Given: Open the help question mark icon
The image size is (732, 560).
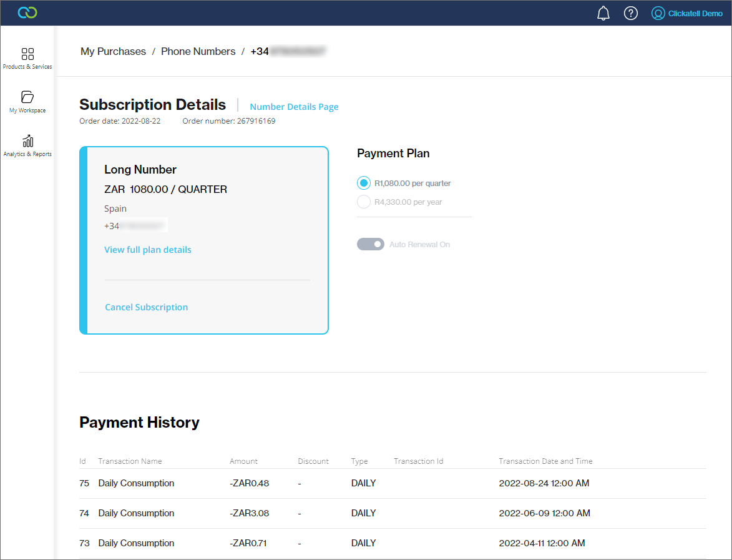Looking at the screenshot, I should pos(631,13).
